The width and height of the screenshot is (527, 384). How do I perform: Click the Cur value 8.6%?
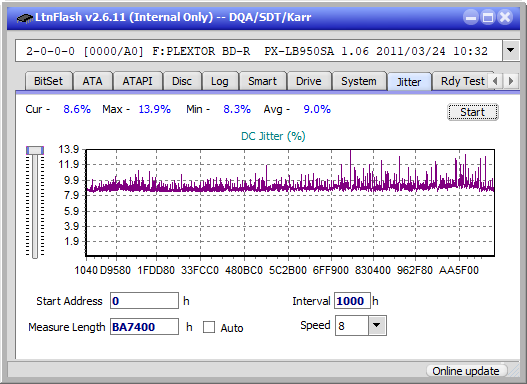tap(77, 109)
